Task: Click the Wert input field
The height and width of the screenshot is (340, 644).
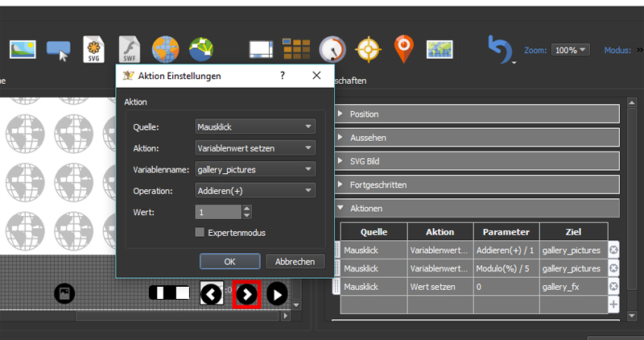Action: [217, 212]
